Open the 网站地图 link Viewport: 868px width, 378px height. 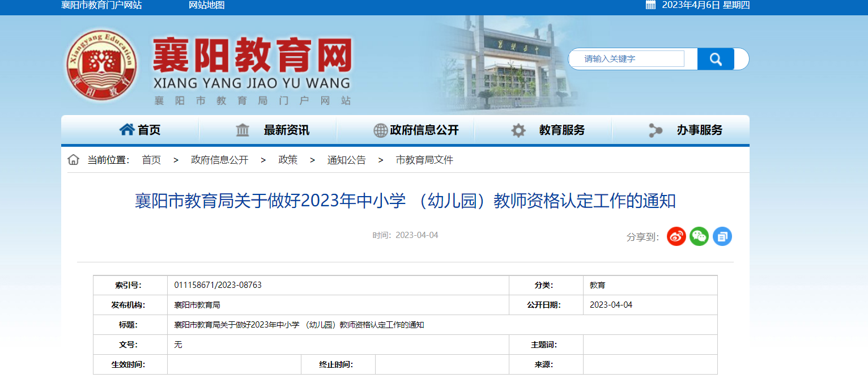tap(207, 5)
